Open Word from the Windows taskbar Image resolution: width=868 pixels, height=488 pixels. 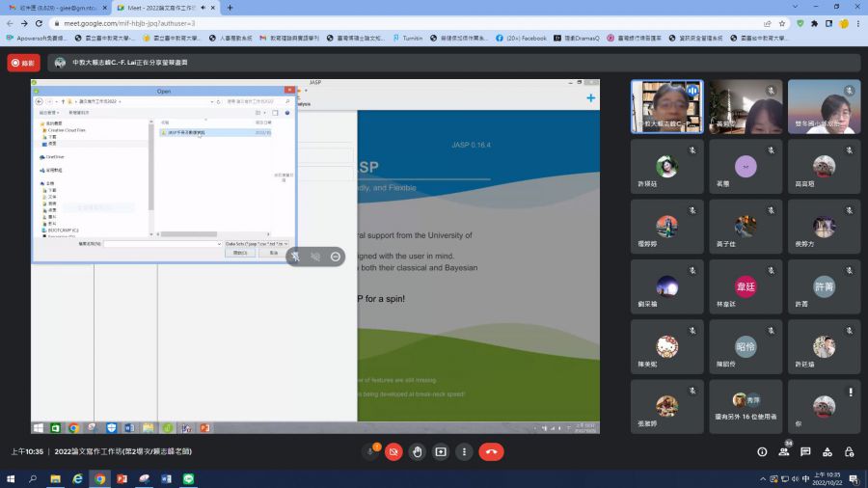pyautogui.click(x=166, y=478)
